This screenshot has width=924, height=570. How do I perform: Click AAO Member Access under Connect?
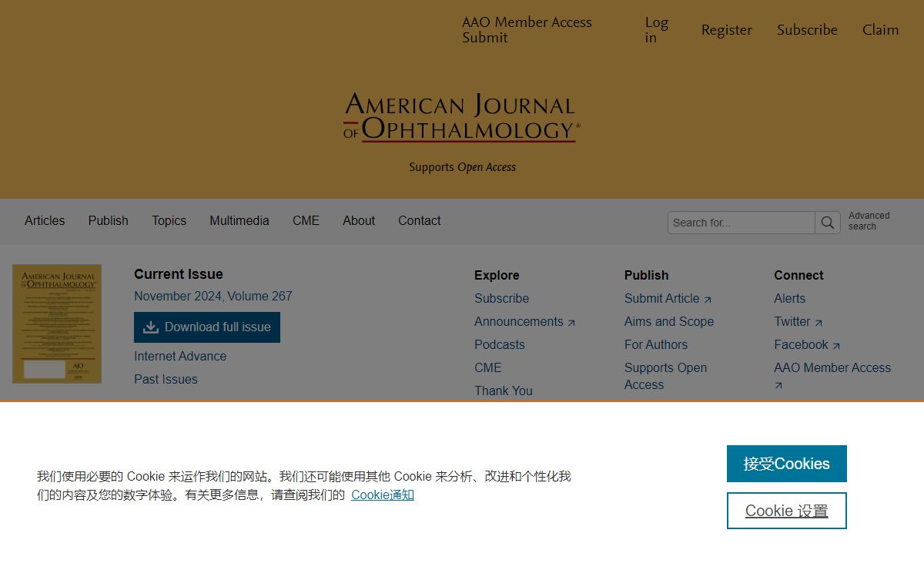pyautogui.click(x=832, y=376)
